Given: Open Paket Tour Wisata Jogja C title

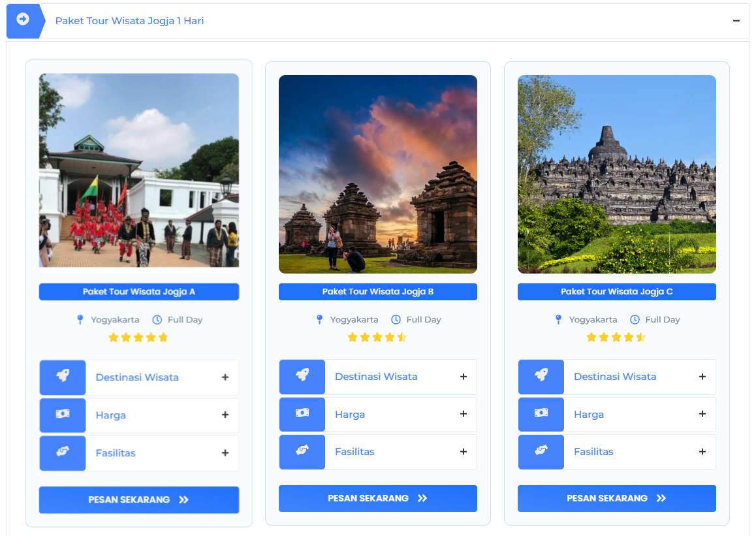Looking at the screenshot, I should point(616,292).
